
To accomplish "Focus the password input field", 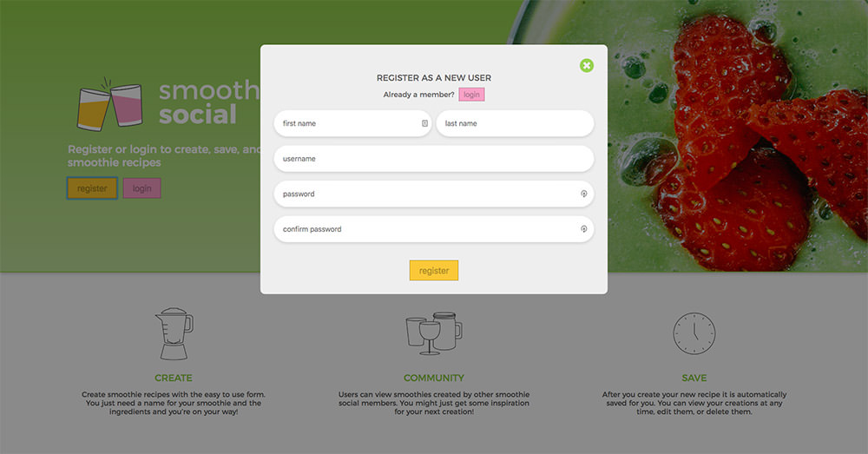I will tap(434, 194).
